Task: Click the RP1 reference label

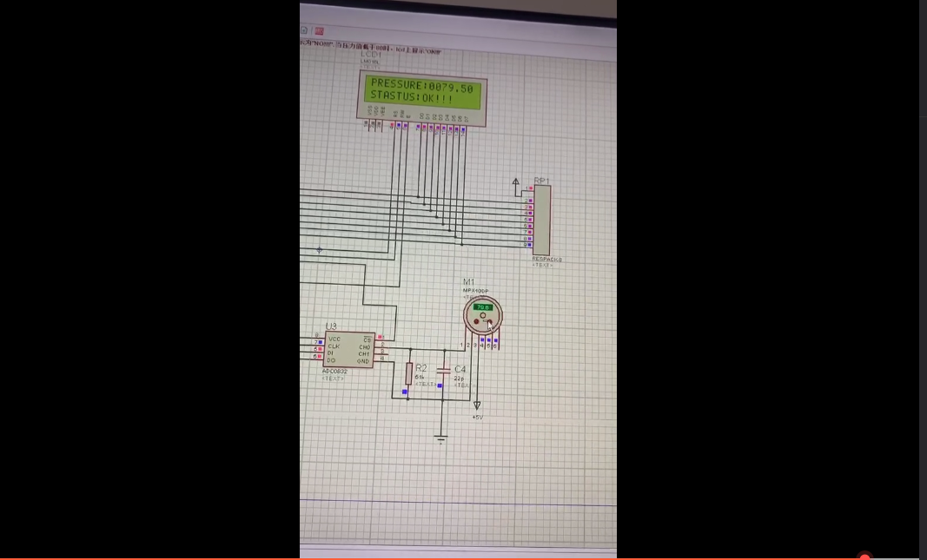Action: tap(541, 181)
